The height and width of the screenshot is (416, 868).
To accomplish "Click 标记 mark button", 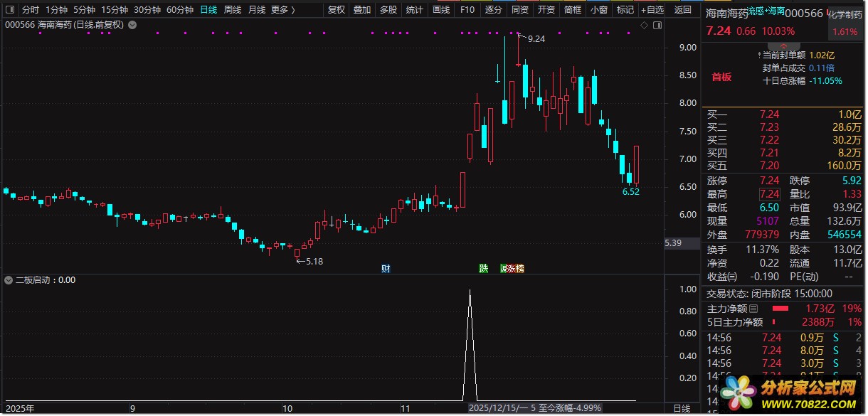I will (625, 10).
